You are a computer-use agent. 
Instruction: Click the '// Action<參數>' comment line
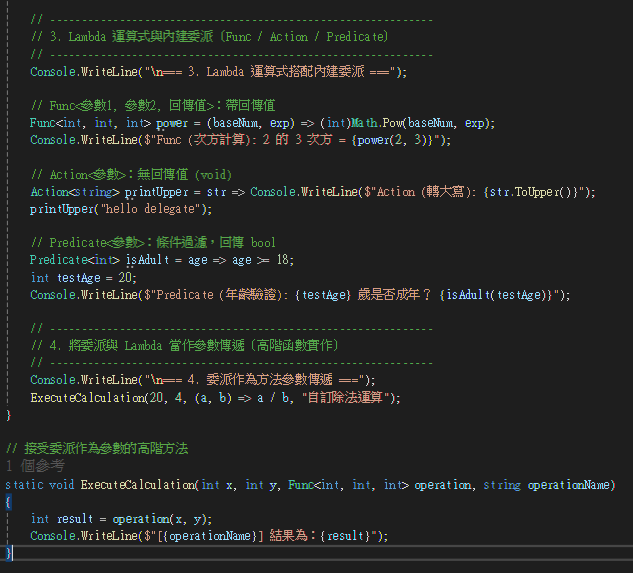[x=131, y=175]
